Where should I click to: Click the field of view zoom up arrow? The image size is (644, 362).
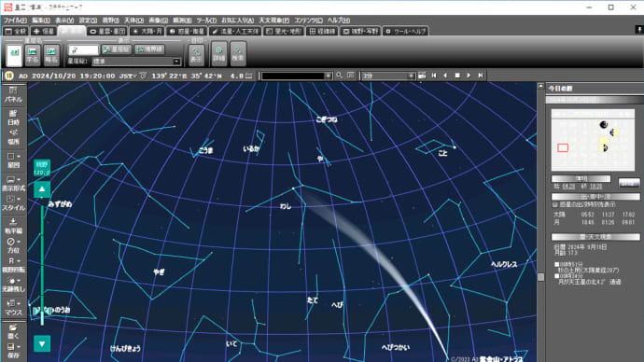(x=42, y=189)
